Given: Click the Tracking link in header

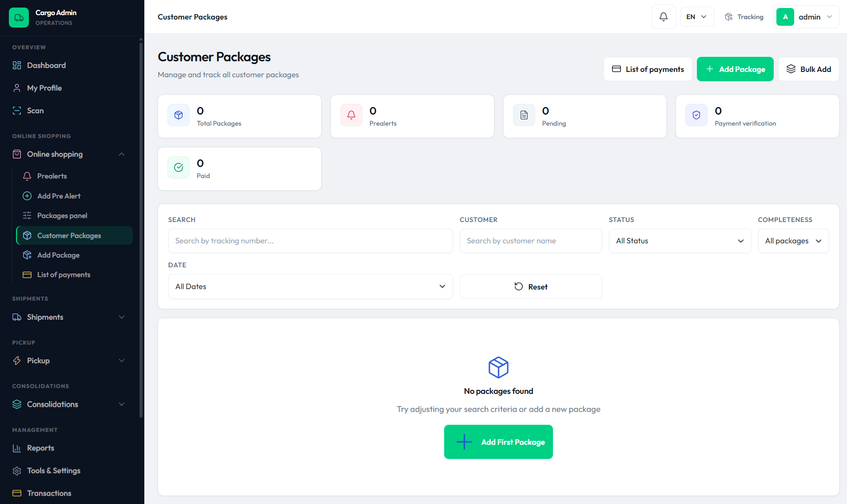Looking at the screenshot, I should pyautogui.click(x=744, y=17).
